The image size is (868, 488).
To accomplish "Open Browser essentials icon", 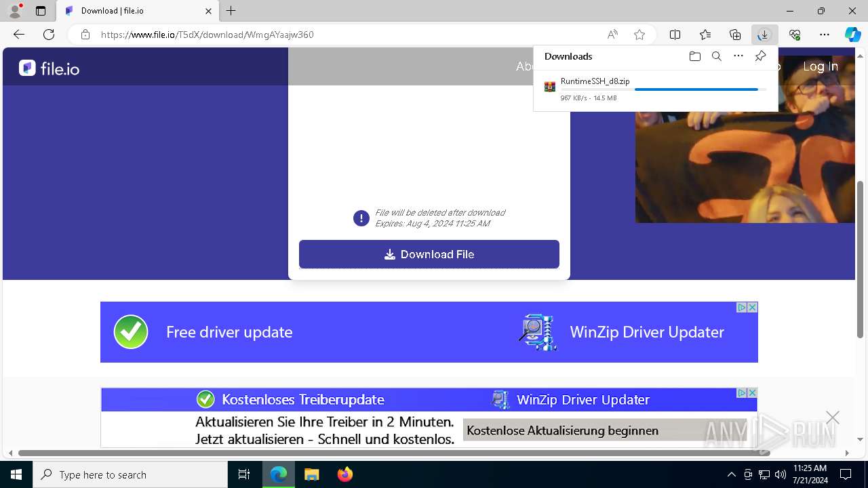I will pyautogui.click(x=795, y=35).
